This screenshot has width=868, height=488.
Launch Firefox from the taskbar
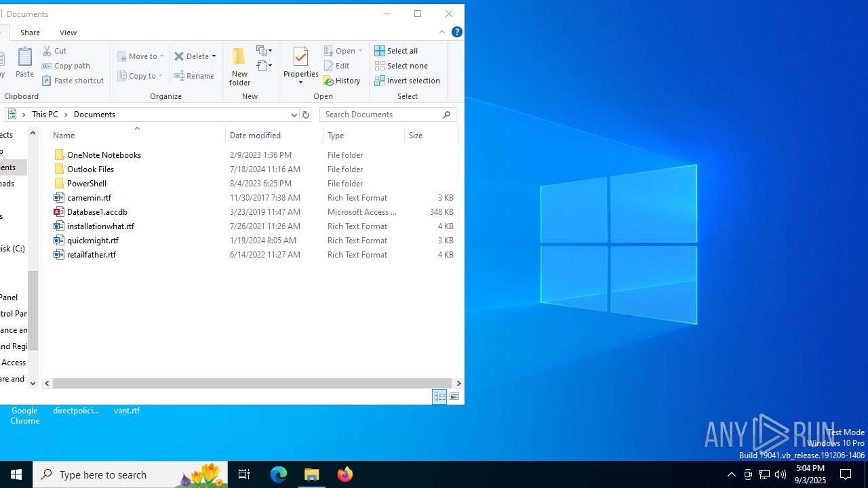tap(345, 474)
